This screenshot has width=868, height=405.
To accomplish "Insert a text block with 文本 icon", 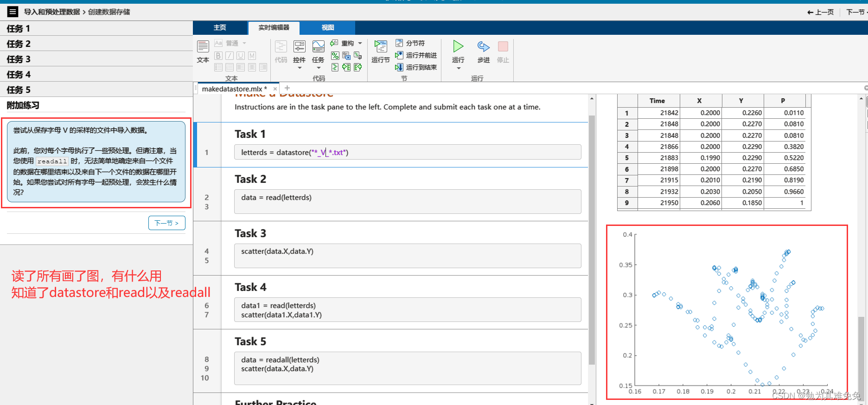I will coord(203,51).
